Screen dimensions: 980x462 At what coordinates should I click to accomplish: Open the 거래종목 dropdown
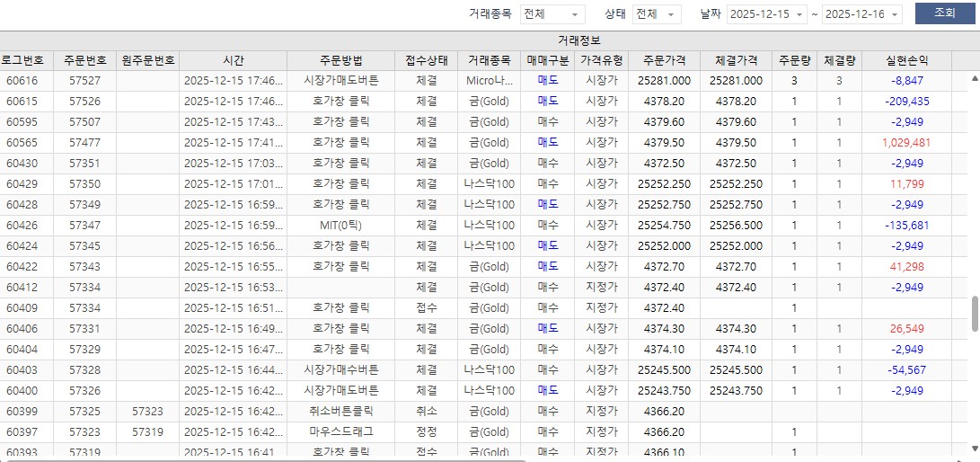coord(552,14)
